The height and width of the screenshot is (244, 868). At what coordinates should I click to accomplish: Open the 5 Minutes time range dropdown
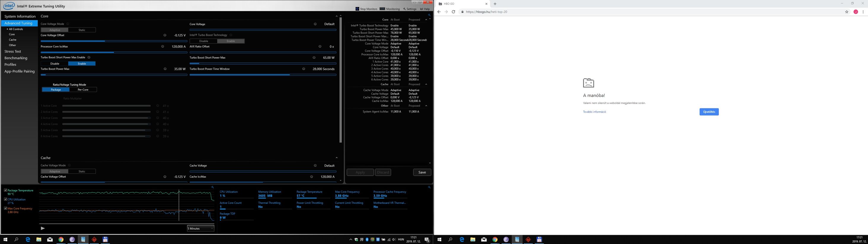[x=200, y=229]
